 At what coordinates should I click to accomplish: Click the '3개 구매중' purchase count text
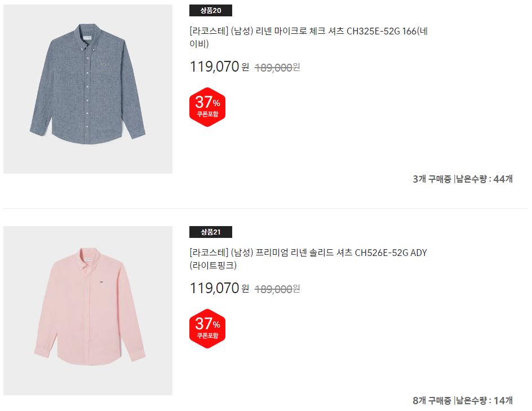point(432,179)
